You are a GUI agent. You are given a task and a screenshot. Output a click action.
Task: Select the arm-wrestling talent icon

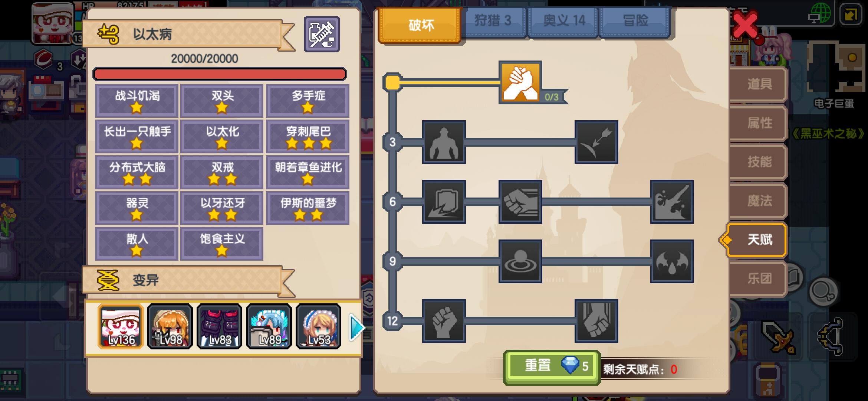click(x=520, y=82)
